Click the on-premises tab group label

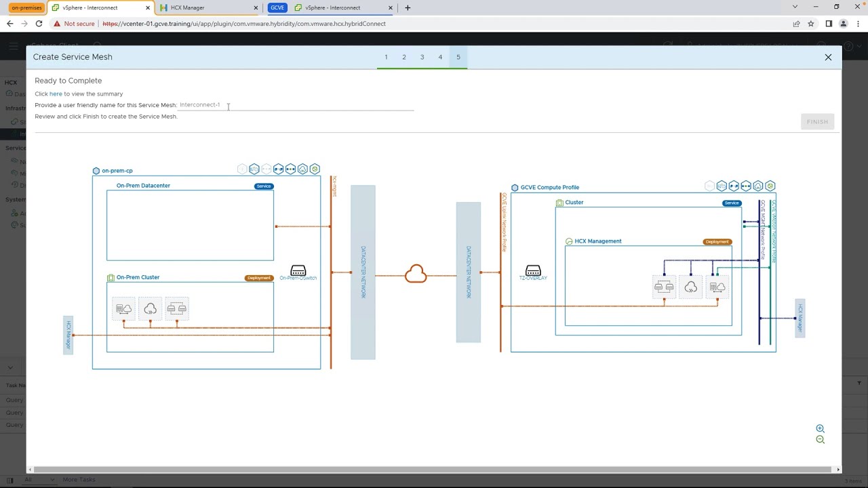click(26, 7)
